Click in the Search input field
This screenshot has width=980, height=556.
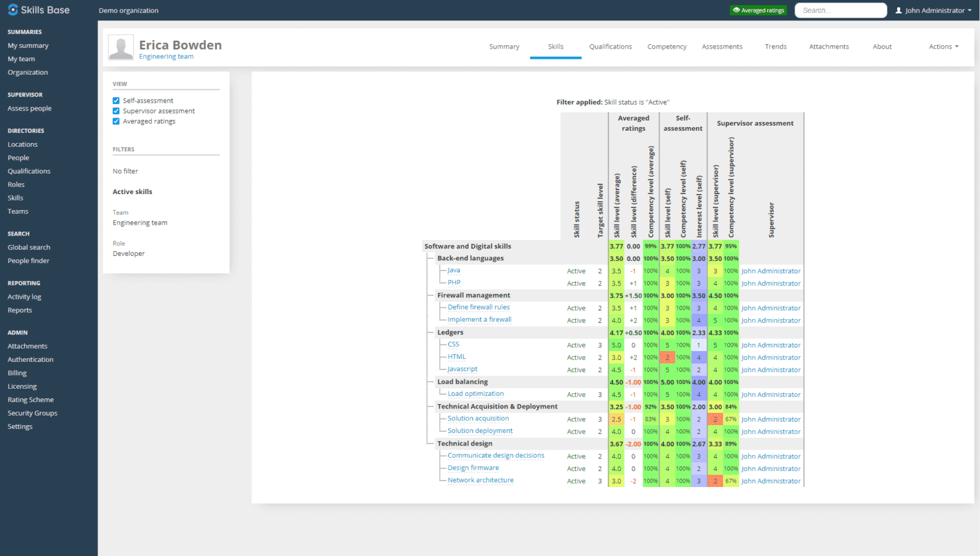click(x=841, y=10)
